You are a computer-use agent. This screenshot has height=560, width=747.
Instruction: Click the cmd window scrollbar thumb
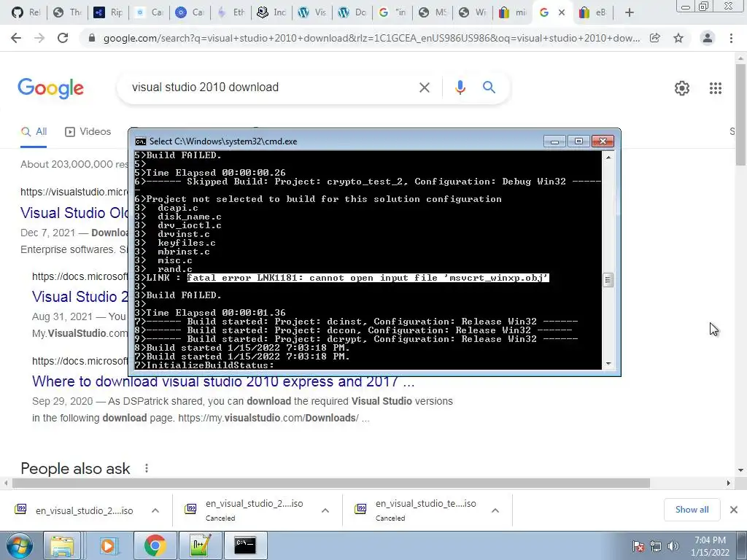tap(608, 280)
